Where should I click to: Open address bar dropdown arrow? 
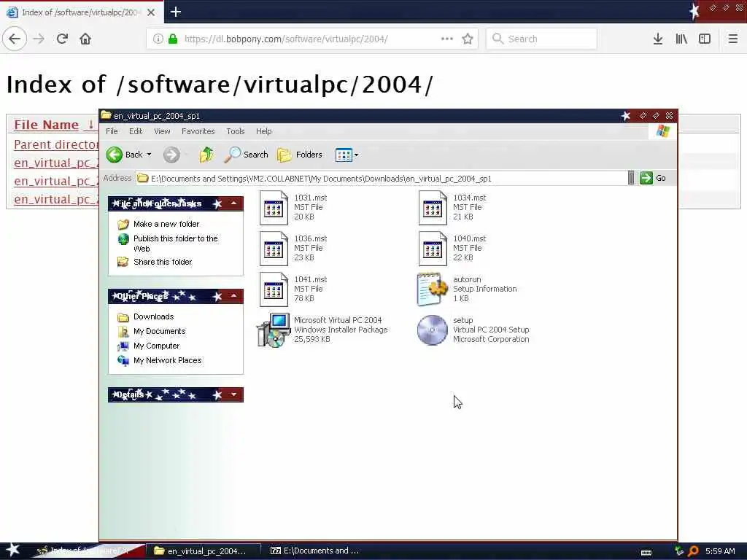631,178
